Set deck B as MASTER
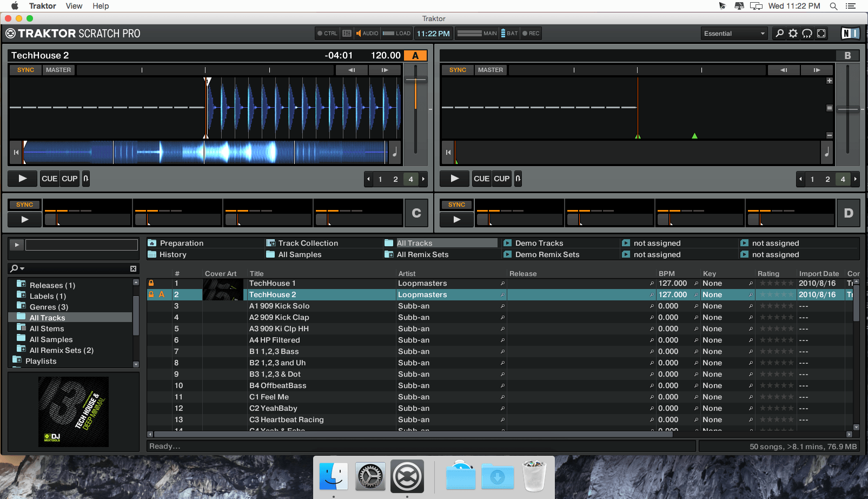 (490, 69)
